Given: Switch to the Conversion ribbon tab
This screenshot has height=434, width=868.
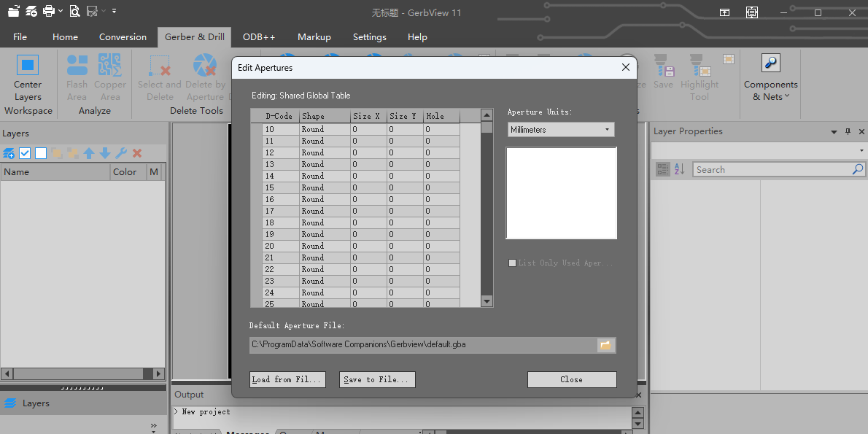Looking at the screenshot, I should coord(123,37).
